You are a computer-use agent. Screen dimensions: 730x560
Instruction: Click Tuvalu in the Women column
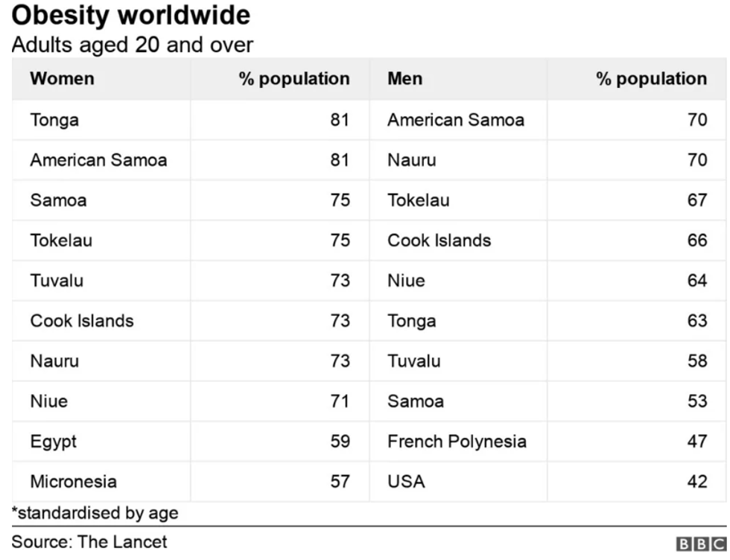(x=57, y=281)
